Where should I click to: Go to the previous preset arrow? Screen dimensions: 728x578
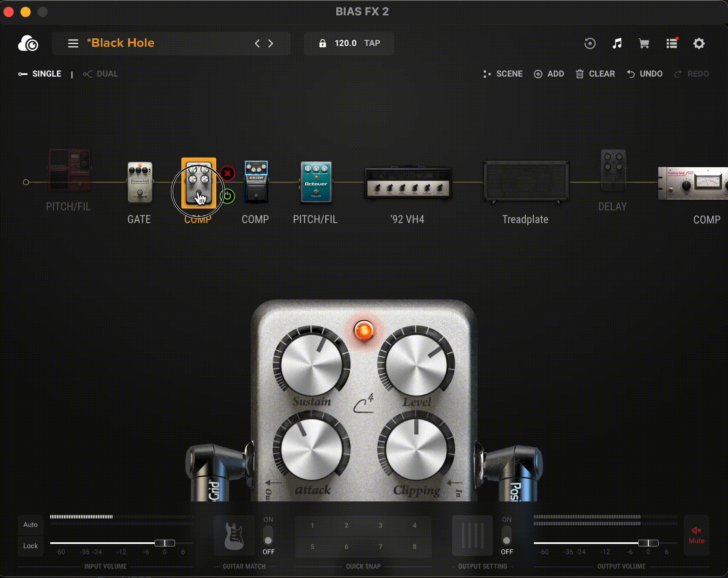(x=257, y=43)
